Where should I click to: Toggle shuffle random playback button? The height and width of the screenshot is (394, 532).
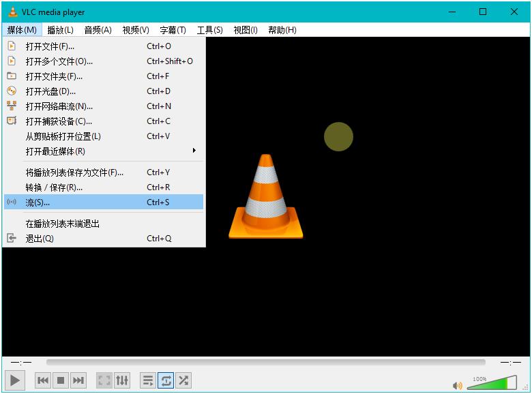pos(183,380)
